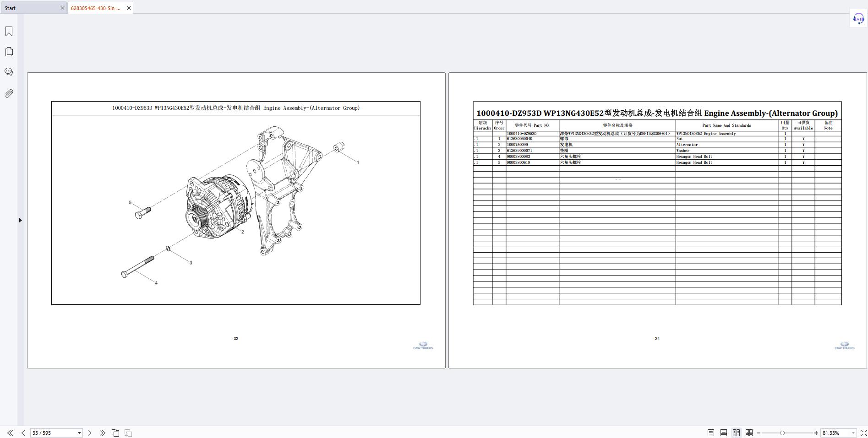Go to the previous page
868x438 pixels.
pyautogui.click(x=23, y=433)
